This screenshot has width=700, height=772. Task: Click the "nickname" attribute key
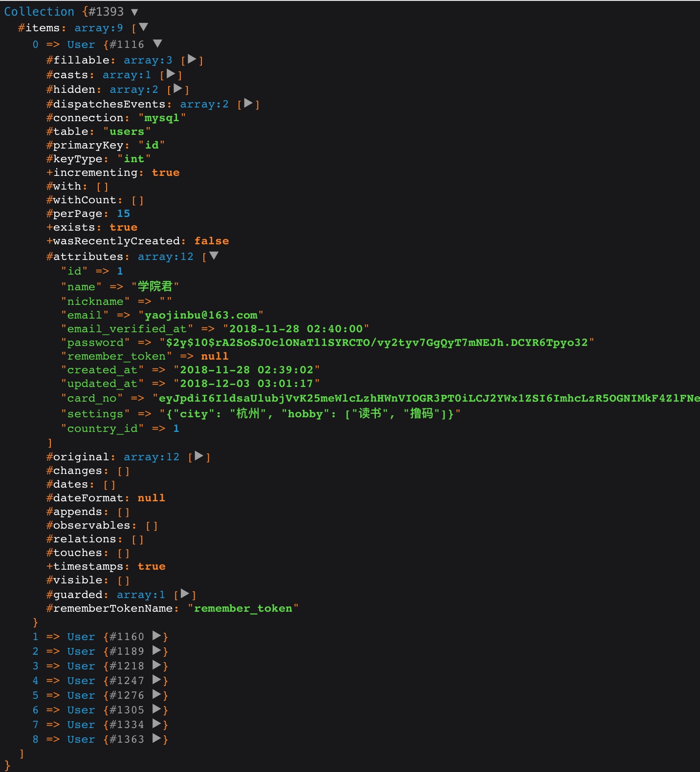tap(95, 302)
